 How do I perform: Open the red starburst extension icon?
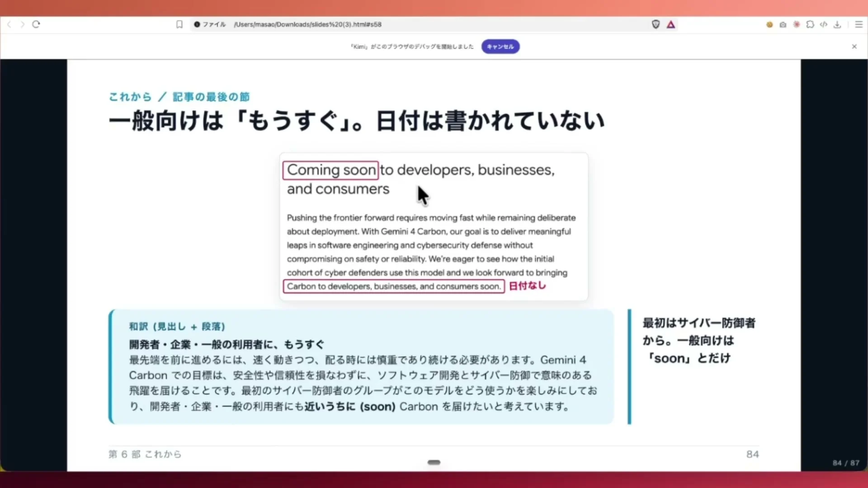tap(797, 24)
